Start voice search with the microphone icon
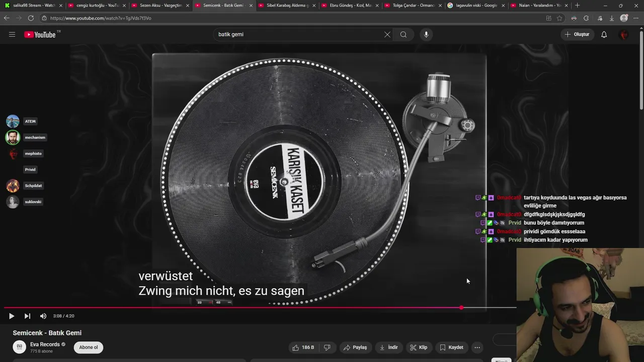The width and height of the screenshot is (644, 362). (426, 35)
